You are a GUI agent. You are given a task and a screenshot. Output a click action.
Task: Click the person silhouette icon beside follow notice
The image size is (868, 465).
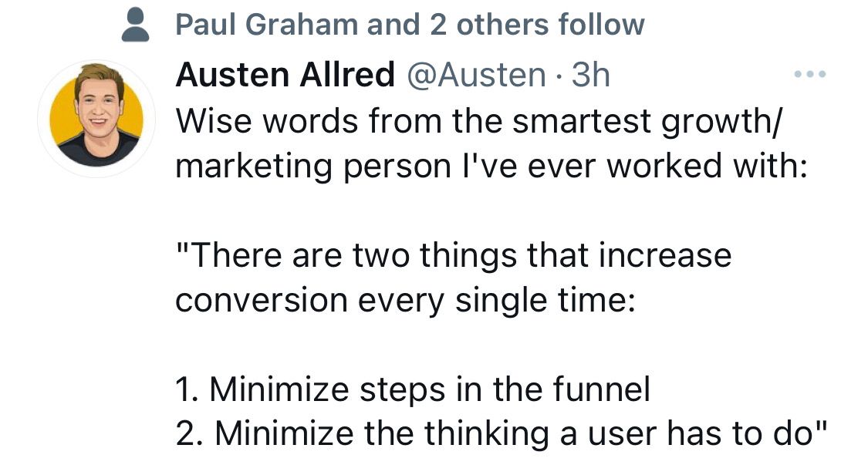(135, 26)
